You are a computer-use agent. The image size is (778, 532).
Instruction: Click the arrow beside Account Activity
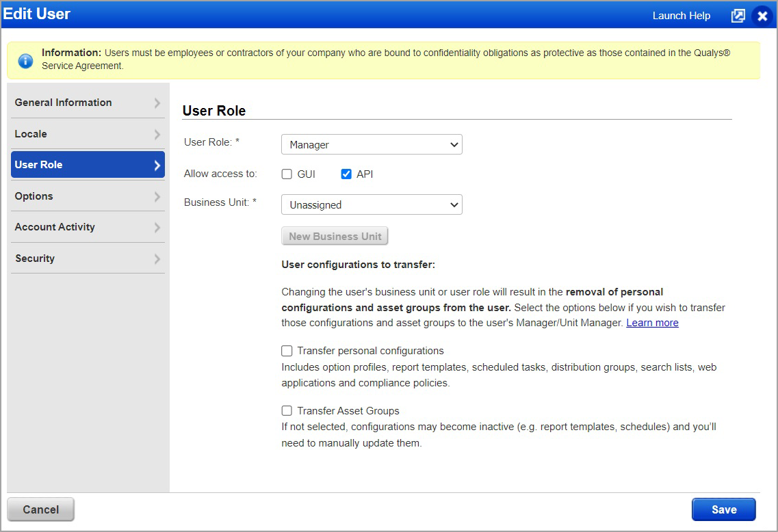tap(157, 227)
